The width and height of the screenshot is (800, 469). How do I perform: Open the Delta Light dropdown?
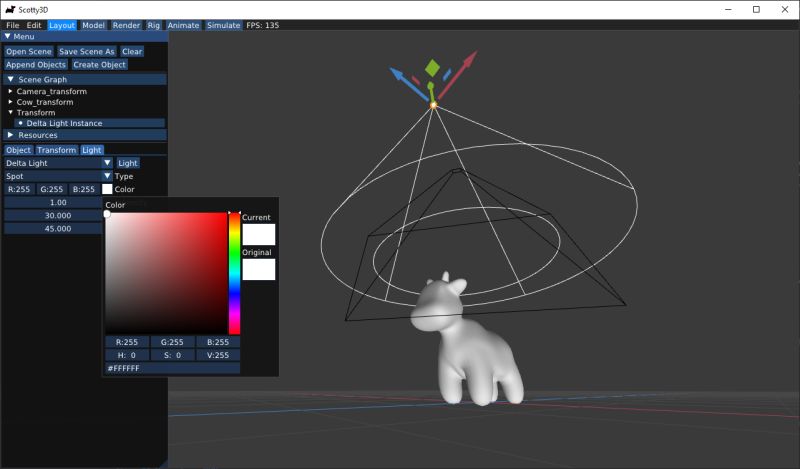(x=58, y=163)
